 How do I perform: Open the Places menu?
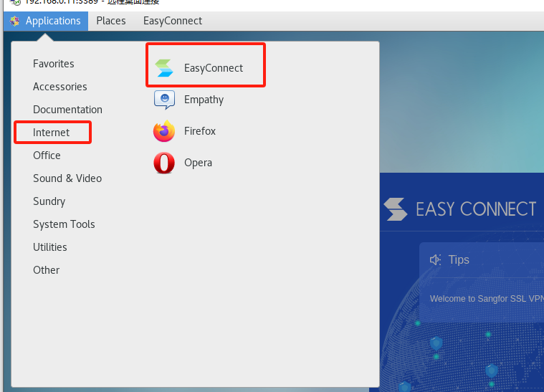(111, 21)
